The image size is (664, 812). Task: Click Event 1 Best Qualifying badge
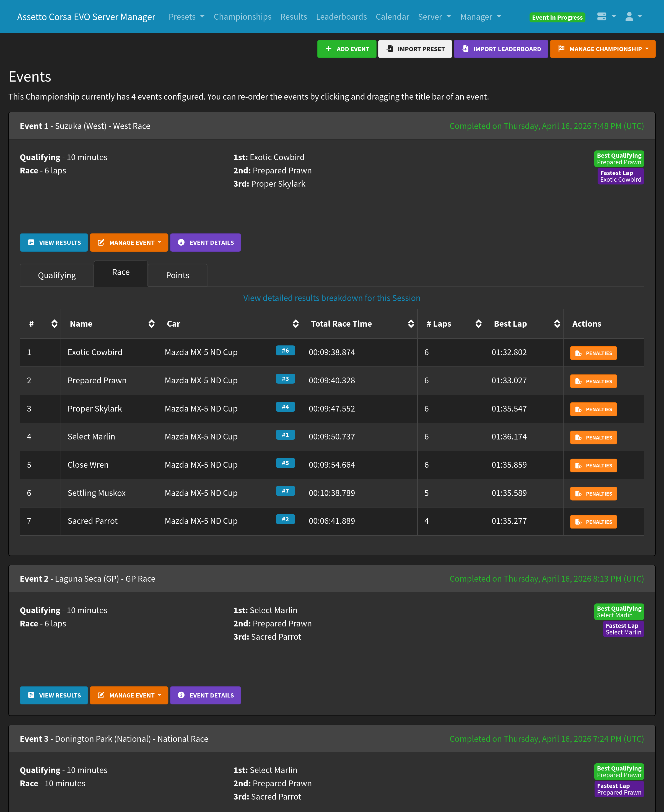(x=619, y=159)
